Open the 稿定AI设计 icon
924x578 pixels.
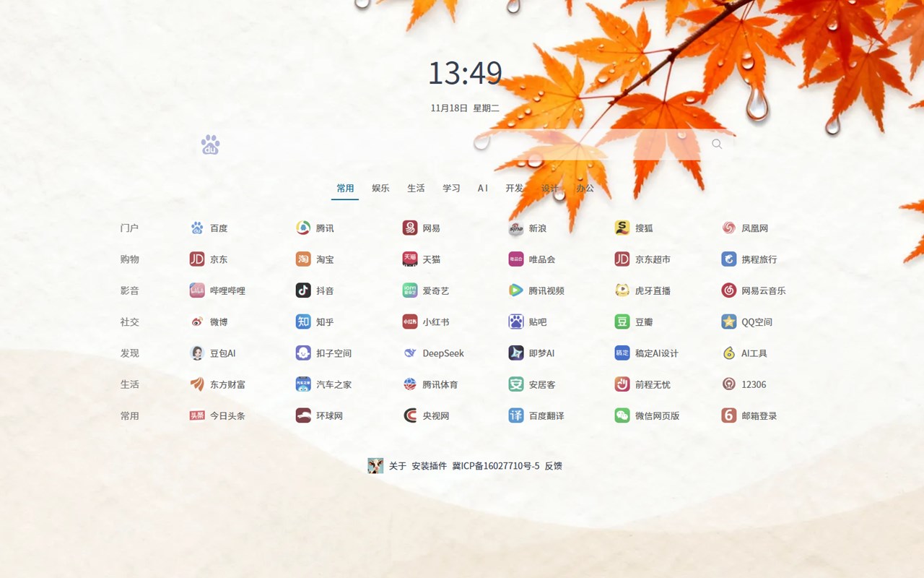tap(622, 353)
